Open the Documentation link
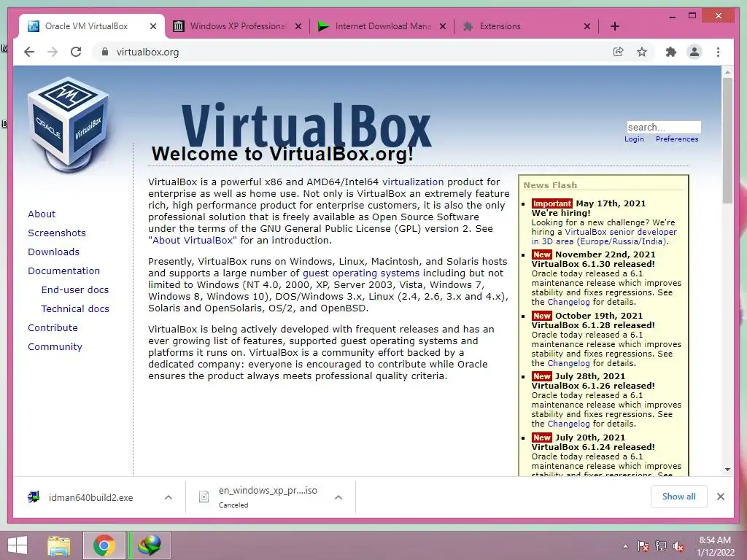This screenshot has width=747, height=560. (64, 271)
